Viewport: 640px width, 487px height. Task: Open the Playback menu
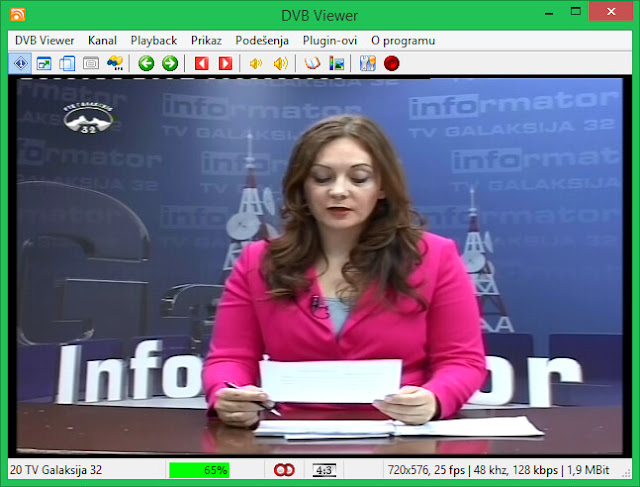pyautogui.click(x=153, y=40)
